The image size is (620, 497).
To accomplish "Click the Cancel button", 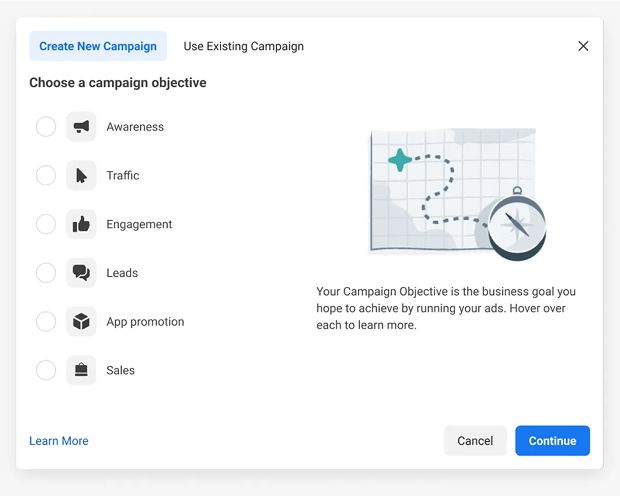I will pos(475,441).
